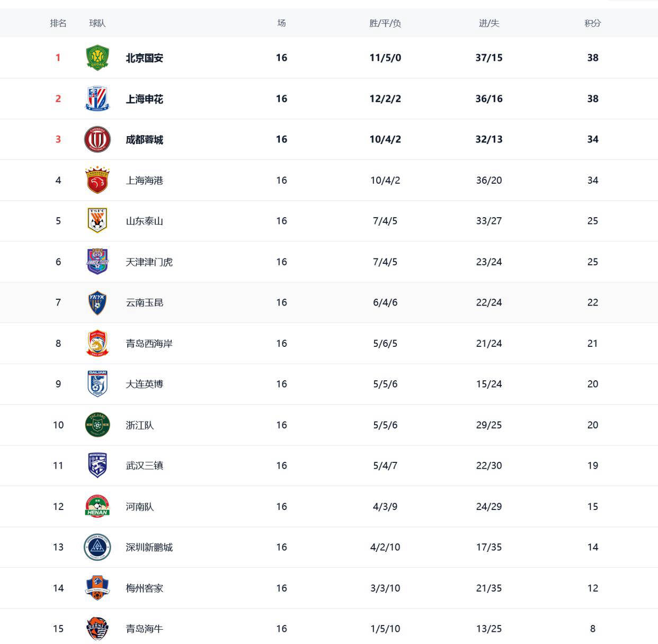The image size is (658, 644).
Task: Open the 上海申花 team name link
Action: tap(145, 99)
